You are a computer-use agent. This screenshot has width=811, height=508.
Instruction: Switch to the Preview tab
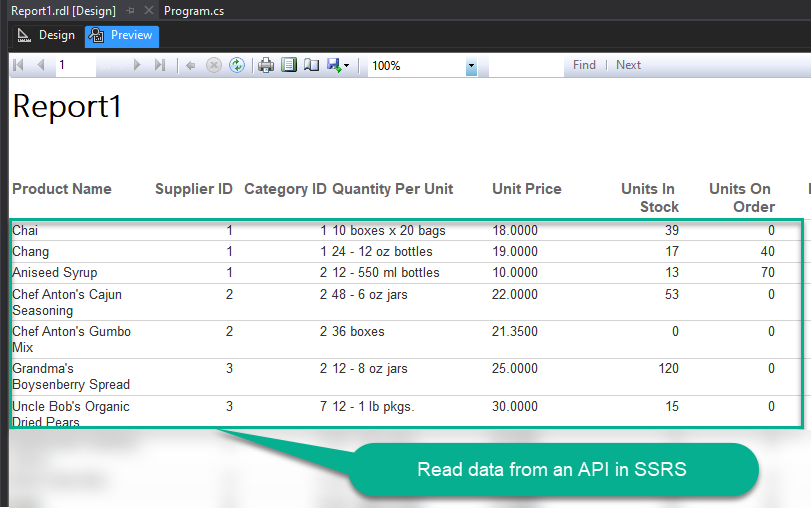(122, 35)
